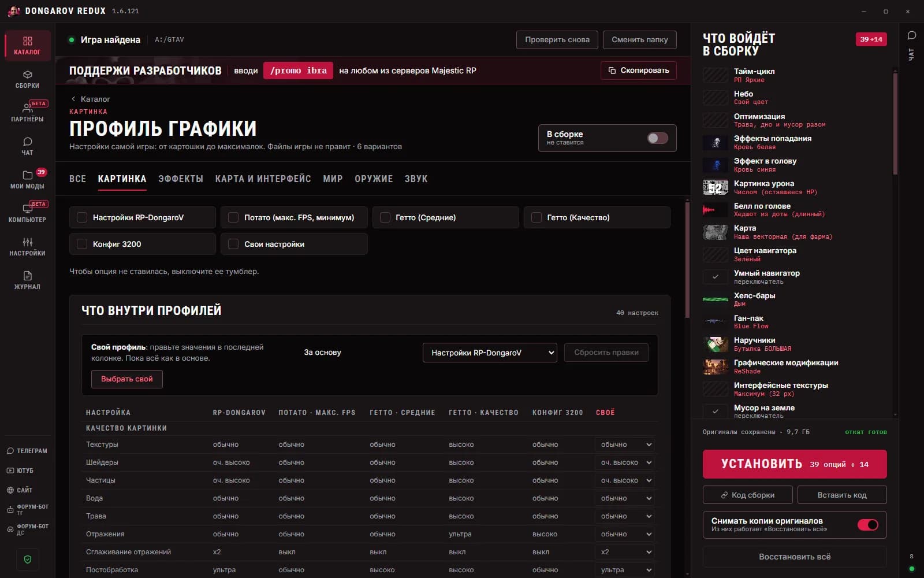Open Текстуры dropdown in Своё column
Image resolution: width=924 pixels, height=578 pixels.
625,444
